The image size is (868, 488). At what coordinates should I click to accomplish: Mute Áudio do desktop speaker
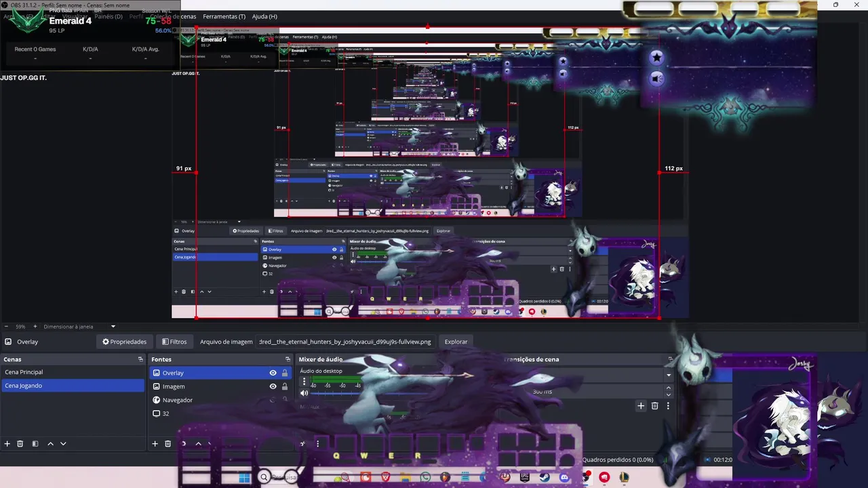(x=304, y=393)
